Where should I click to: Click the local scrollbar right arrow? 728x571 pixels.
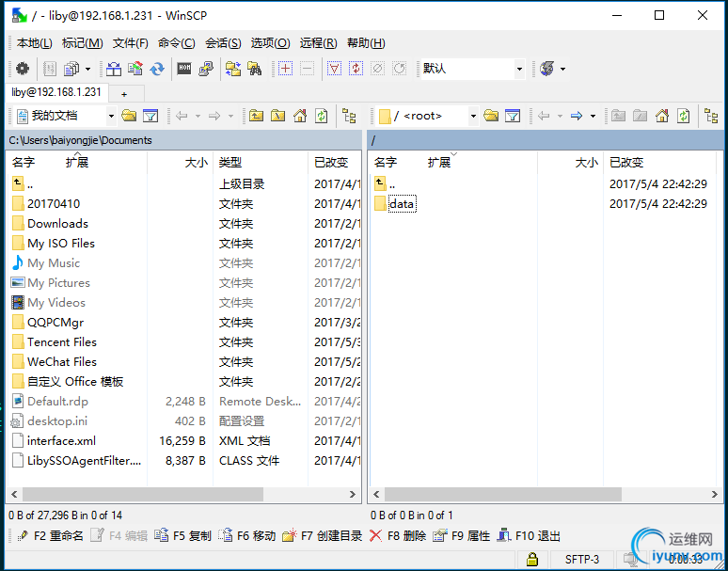point(353,495)
